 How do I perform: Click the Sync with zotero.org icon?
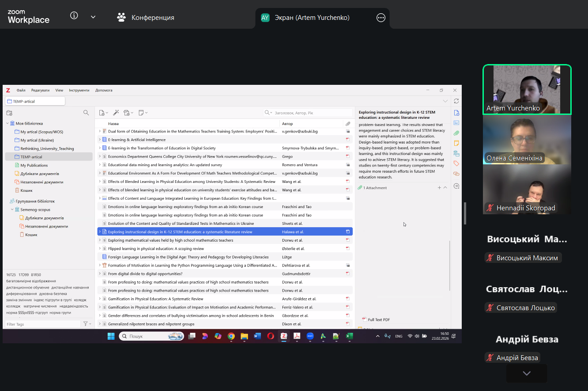456,101
